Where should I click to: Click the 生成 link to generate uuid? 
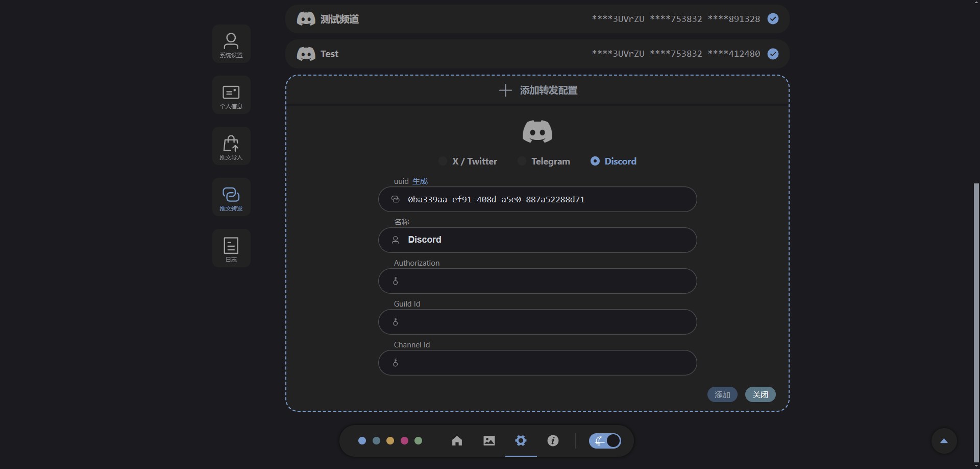(420, 181)
